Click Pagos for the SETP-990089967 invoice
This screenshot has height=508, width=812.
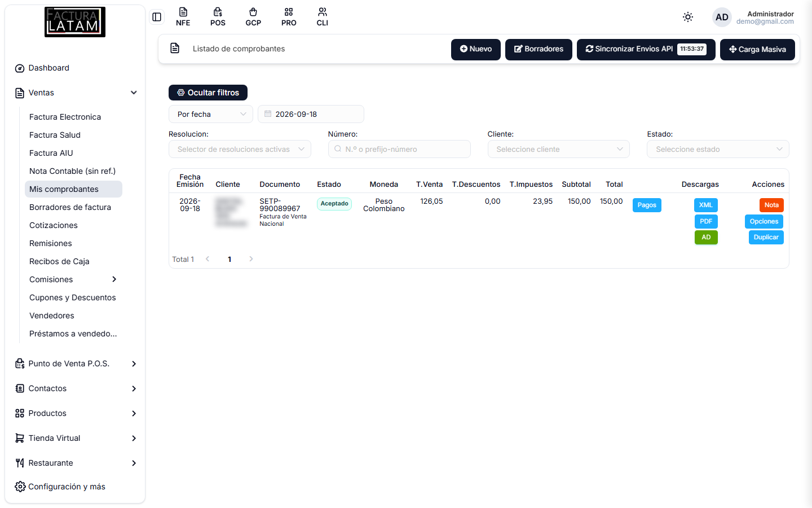pyautogui.click(x=647, y=205)
